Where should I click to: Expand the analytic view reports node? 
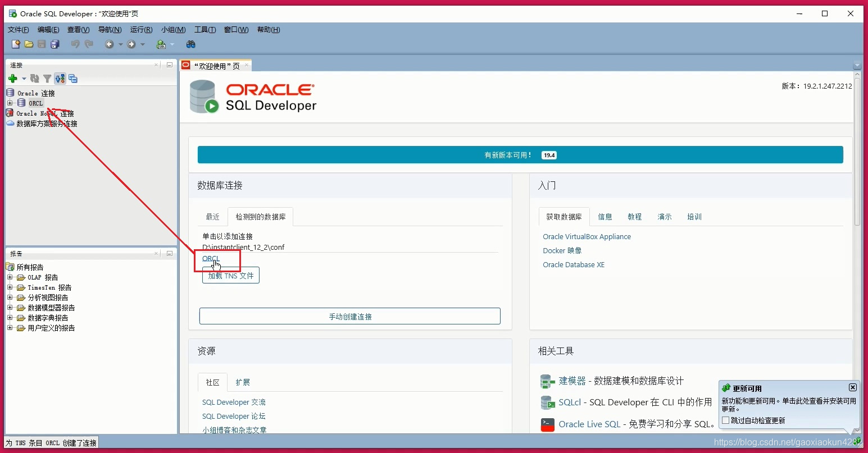click(10, 298)
